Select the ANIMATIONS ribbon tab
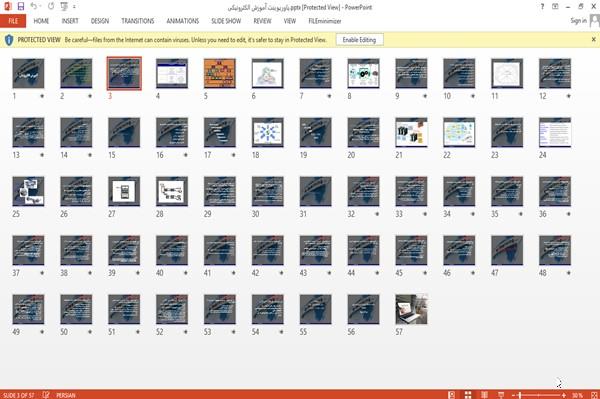The width and height of the screenshot is (600, 399). coord(183,21)
